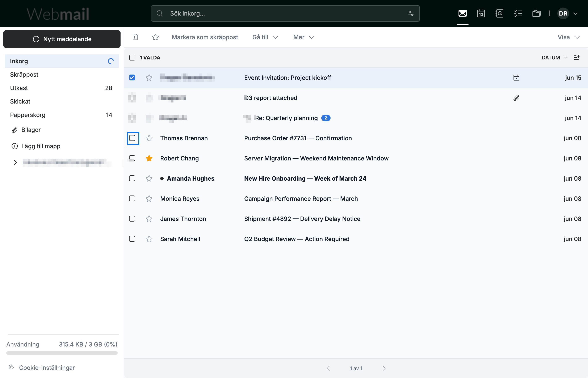Image resolution: width=588 pixels, height=378 pixels.
Task: Open the Re: Quarterly planning thread badge
Action: 326,118
